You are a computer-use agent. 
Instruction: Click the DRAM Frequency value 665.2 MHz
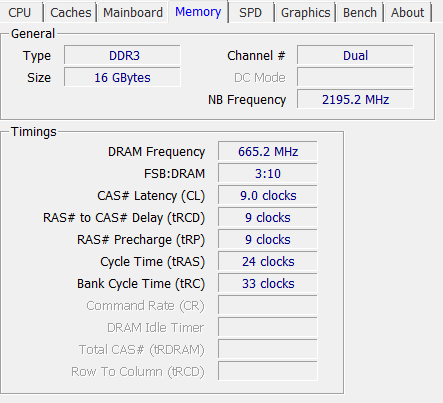(x=268, y=151)
